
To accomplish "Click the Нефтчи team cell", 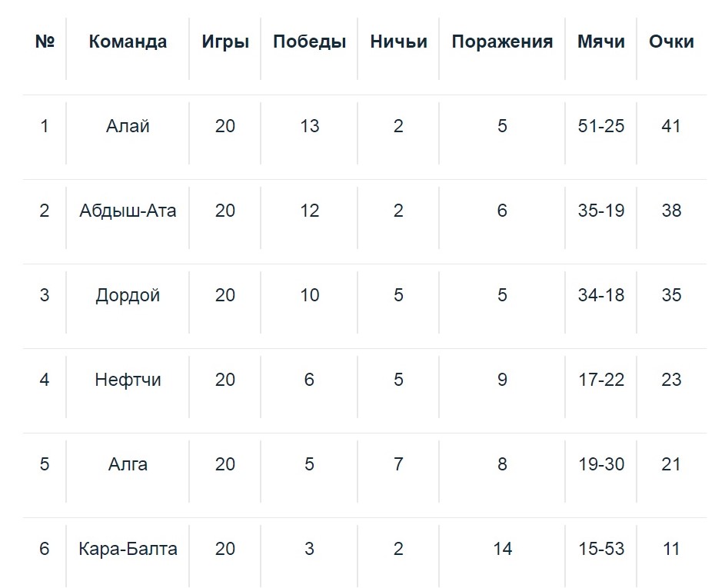I will [x=128, y=380].
